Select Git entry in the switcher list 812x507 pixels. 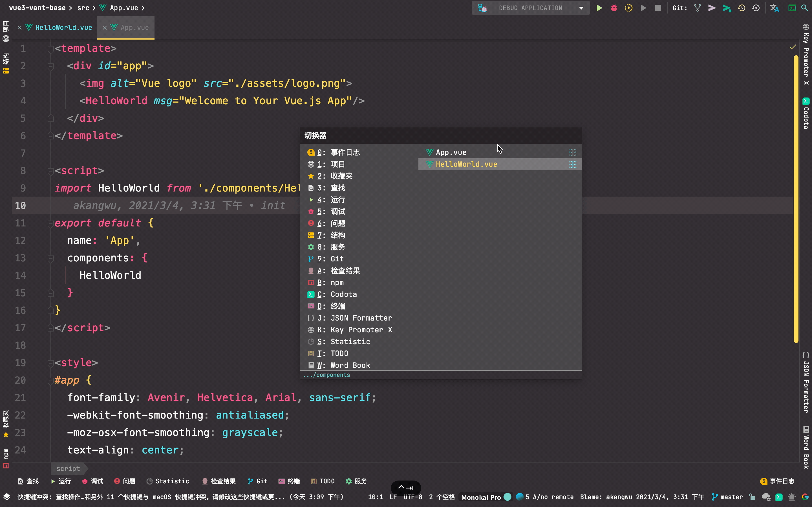pyautogui.click(x=337, y=259)
